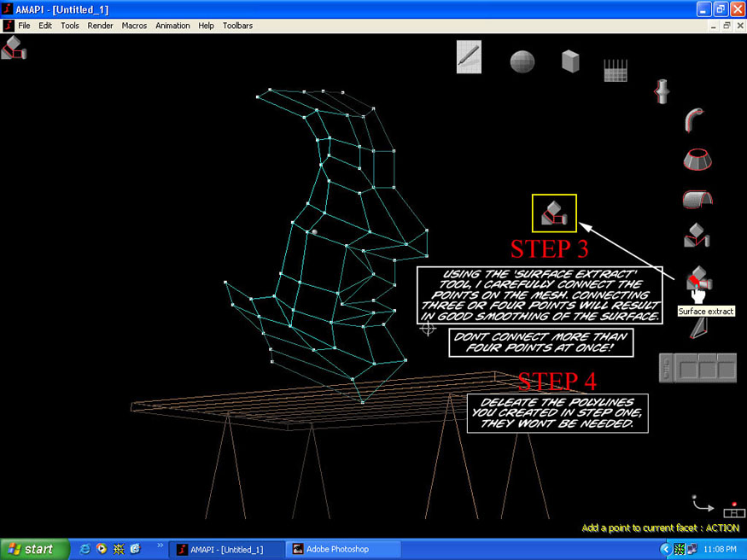
Task: Open the Macros menu
Action: point(134,26)
